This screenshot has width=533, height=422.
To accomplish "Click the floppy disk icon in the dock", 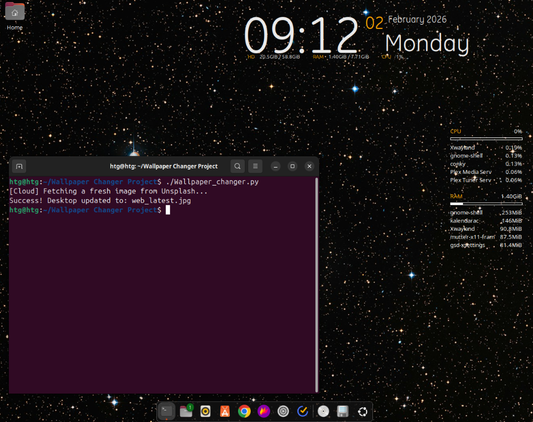I will (343, 411).
